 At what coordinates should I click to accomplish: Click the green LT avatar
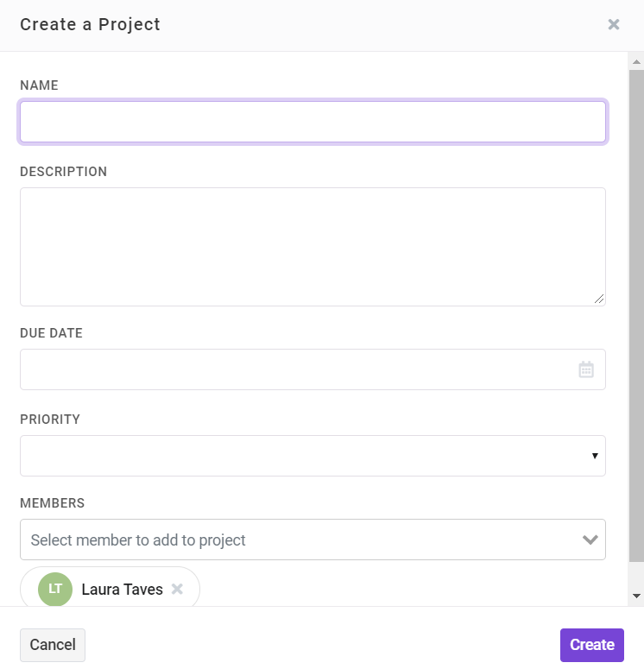tap(55, 590)
